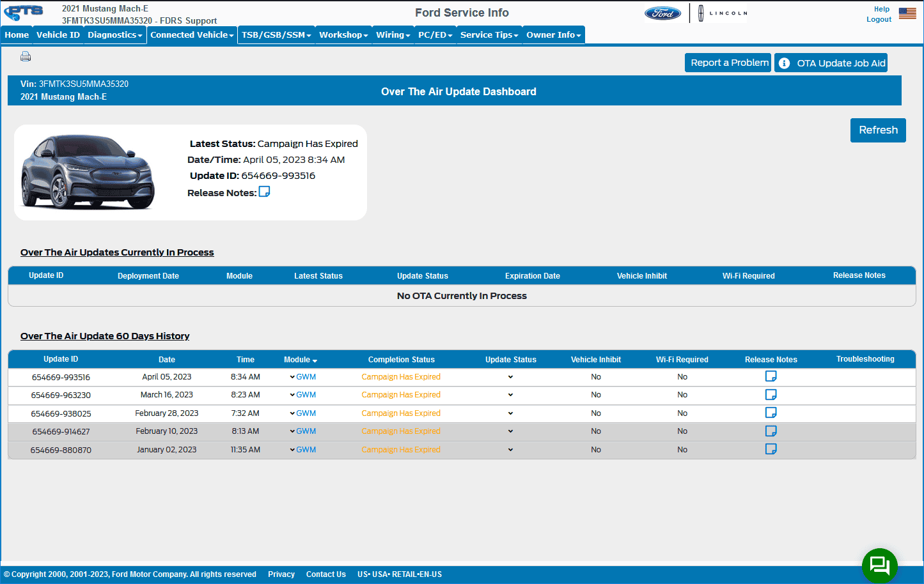Open the Connected Vehicle menu

coord(192,35)
